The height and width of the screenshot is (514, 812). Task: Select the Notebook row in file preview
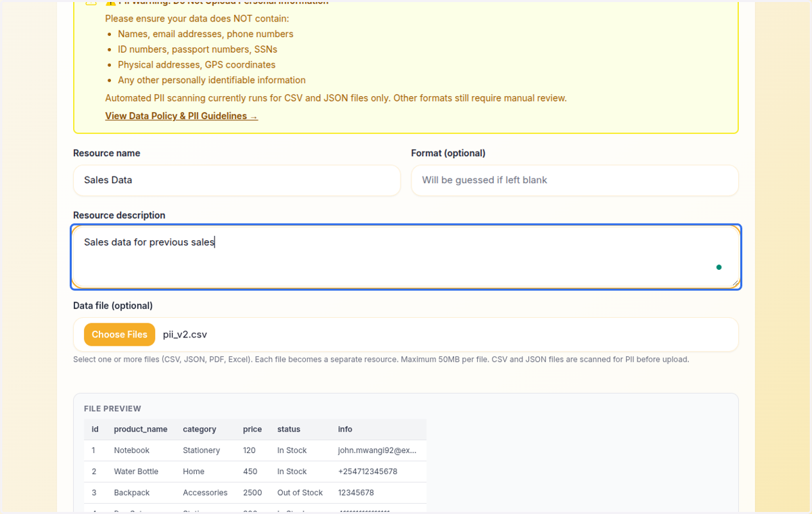[x=255, y=450]
